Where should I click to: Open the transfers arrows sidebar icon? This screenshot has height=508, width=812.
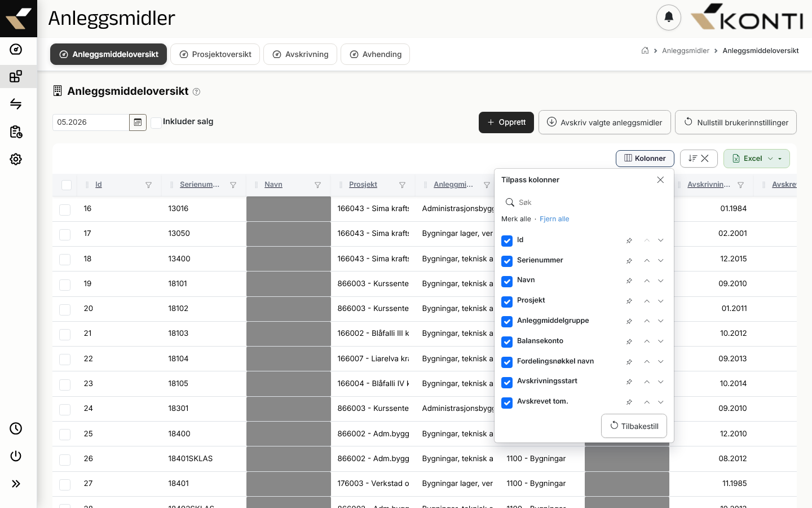click(x=16, y=104)
